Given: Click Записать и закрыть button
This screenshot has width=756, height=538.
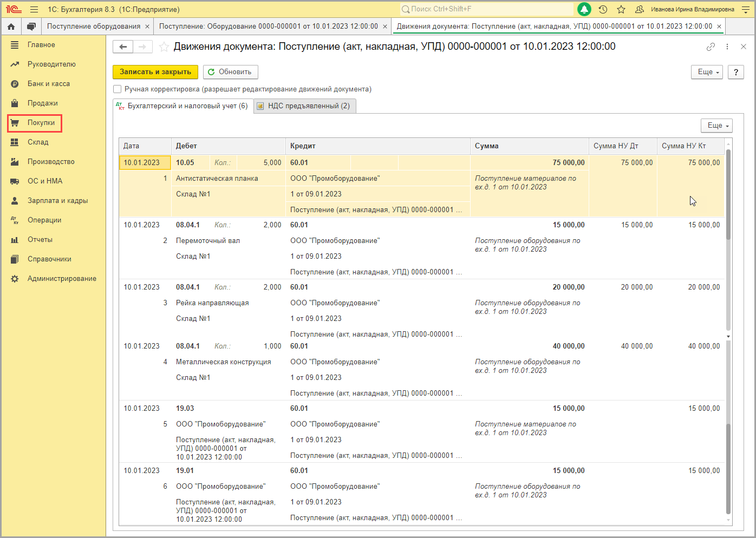Looking at the screenshot, I should (x=155, y=72).
